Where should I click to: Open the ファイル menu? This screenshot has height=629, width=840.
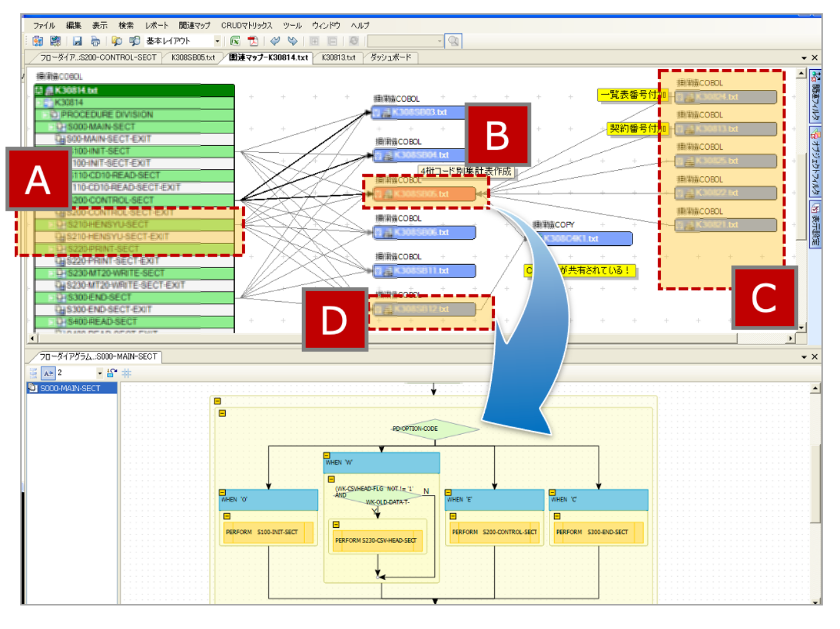point(44,26)
